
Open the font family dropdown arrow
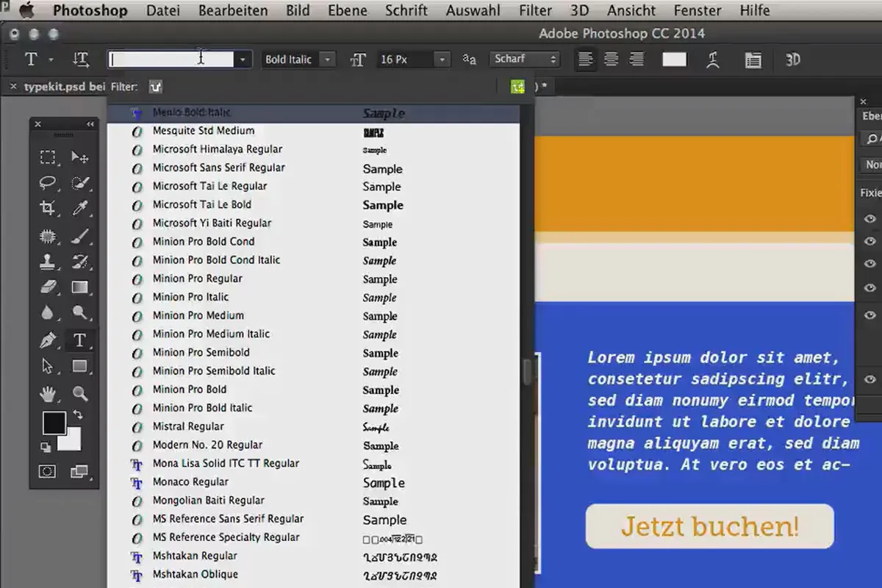[243, 60]
